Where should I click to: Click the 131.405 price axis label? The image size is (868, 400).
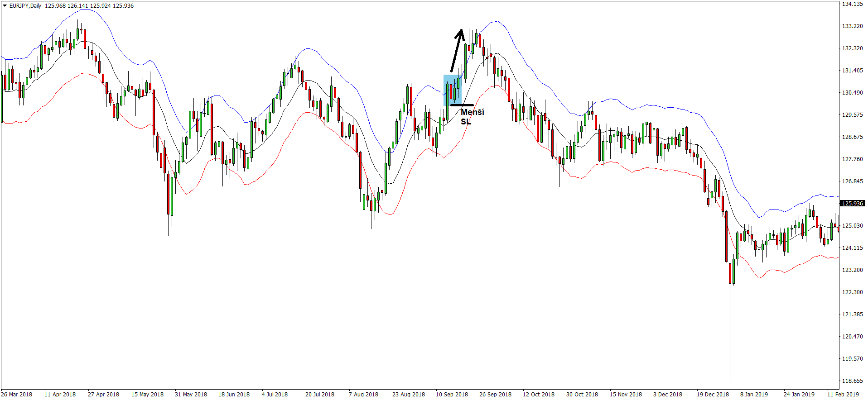point(852,71)
